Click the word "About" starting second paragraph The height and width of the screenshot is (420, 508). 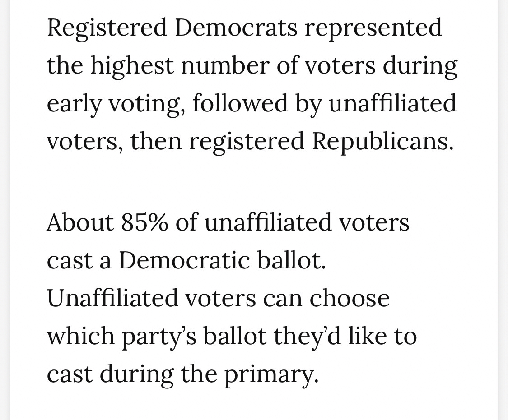80,222
